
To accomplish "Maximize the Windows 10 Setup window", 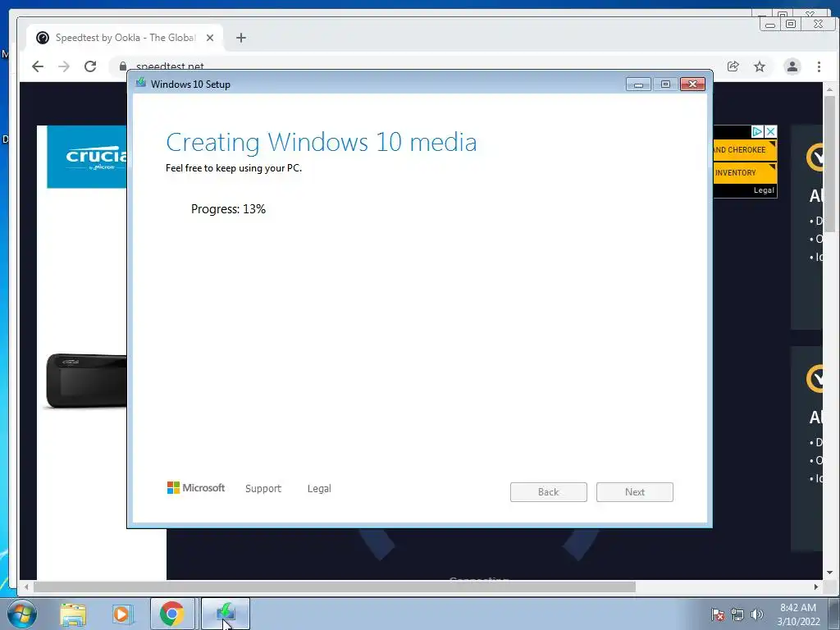I will pyautogui.click(x=665, y=84).
